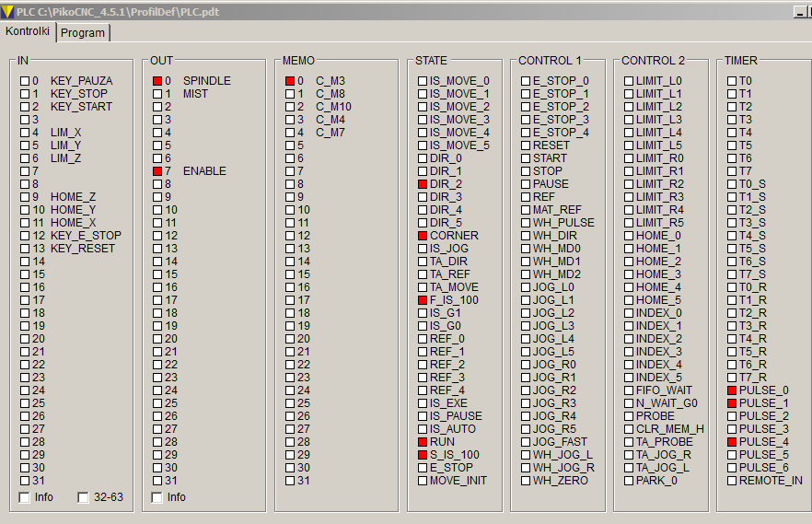Click the red SPINDLE output indicator

(x=157, y=81)
